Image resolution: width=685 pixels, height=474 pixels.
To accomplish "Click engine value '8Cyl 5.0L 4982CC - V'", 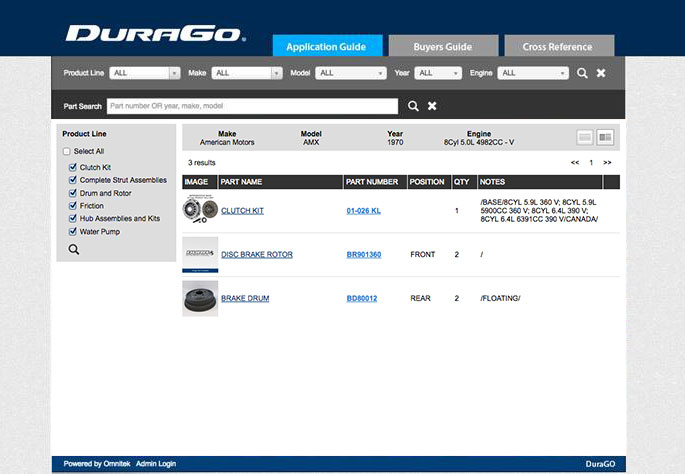I will coord(479,142).
